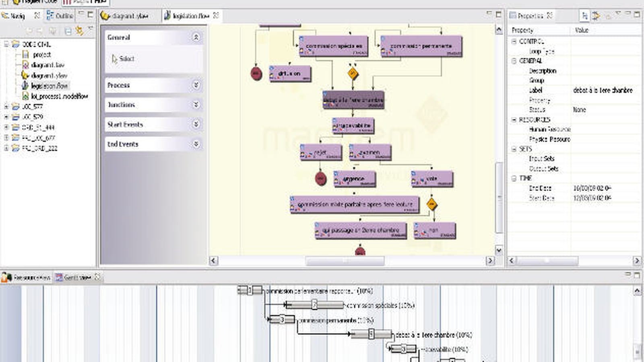Expand the ORD_51_444 folder
This screenshot has width=644, height=362.
point(6,127)
